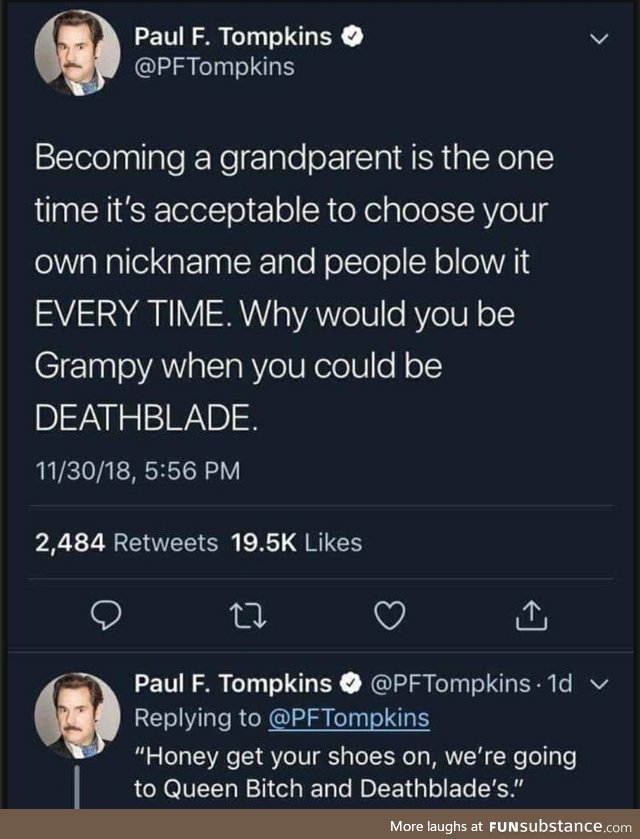Open top tweet's chevron dropdown menu

(599, 39)
